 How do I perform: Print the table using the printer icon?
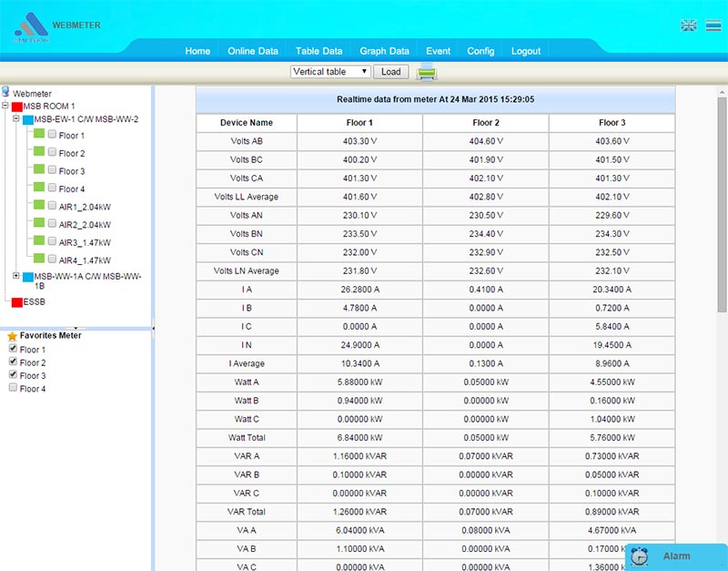tap(426, 73)
